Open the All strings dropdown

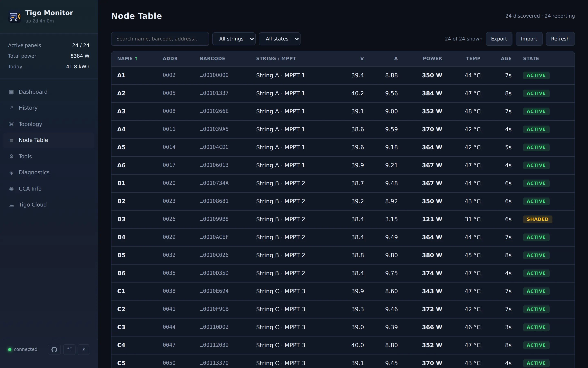click(234, 39)
